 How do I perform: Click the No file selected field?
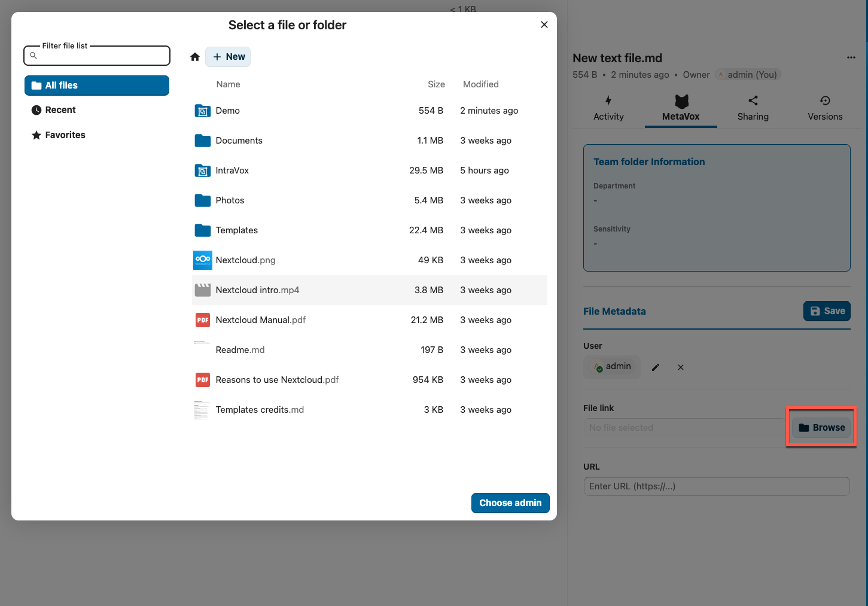click(x=685, y=428)
